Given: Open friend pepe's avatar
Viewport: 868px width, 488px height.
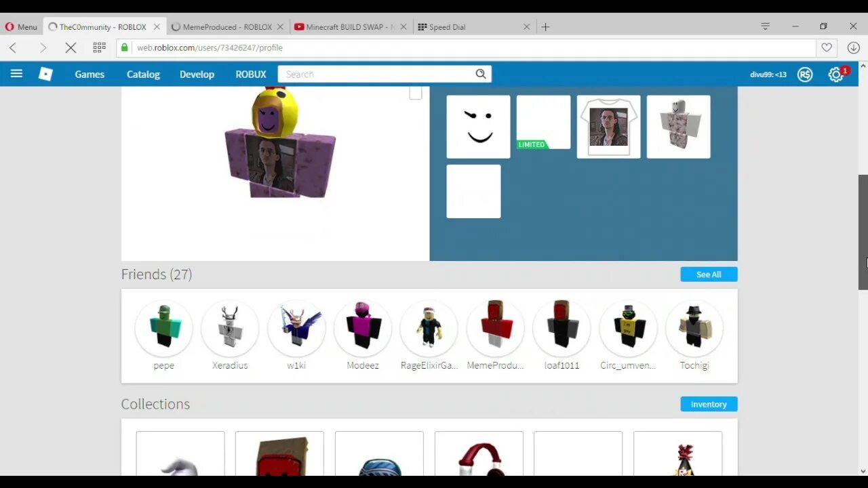Looking at the screenshot, I should click(x=163, y=328).
